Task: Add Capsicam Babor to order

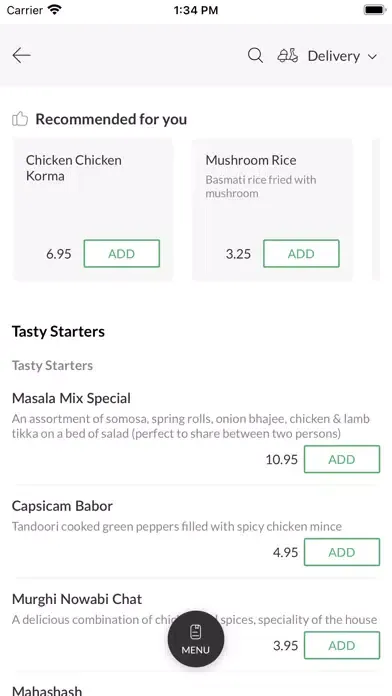Action: 342,552
